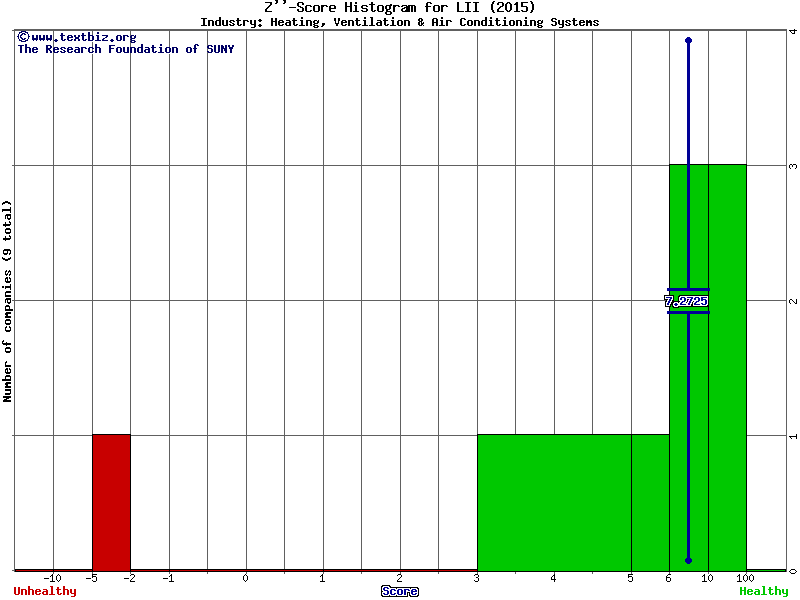Click the x-axis tick label '-2'
This screenshot has height=600, width=800.
coord(130,579)
